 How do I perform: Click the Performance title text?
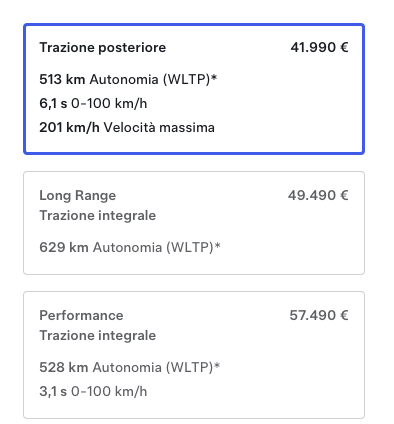81,315
